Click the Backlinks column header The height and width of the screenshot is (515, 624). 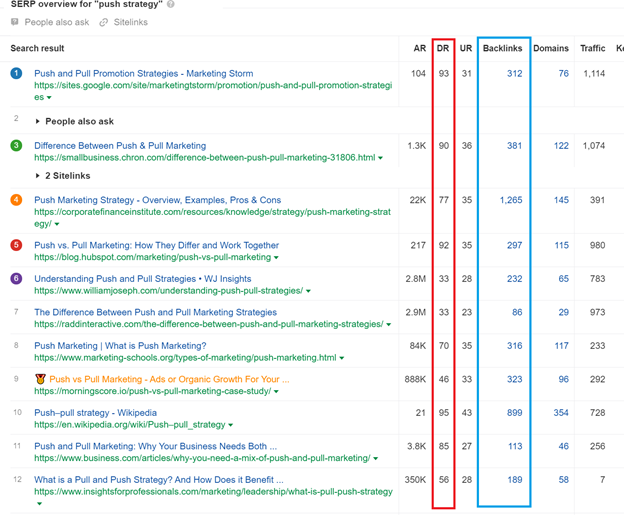[x=502, y=48]
